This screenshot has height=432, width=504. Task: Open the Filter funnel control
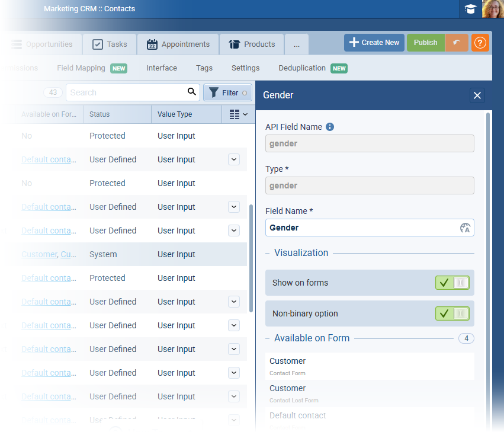[x=227, y=92]
